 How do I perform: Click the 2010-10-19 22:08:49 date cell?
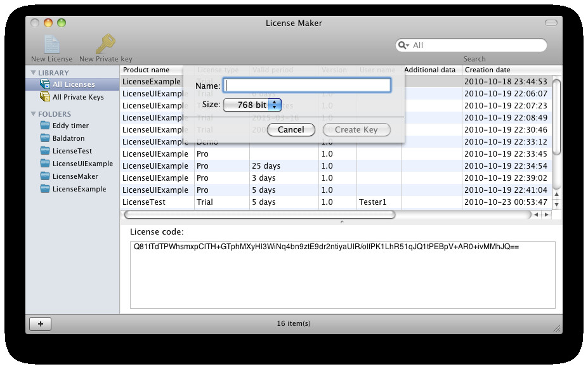506,118
